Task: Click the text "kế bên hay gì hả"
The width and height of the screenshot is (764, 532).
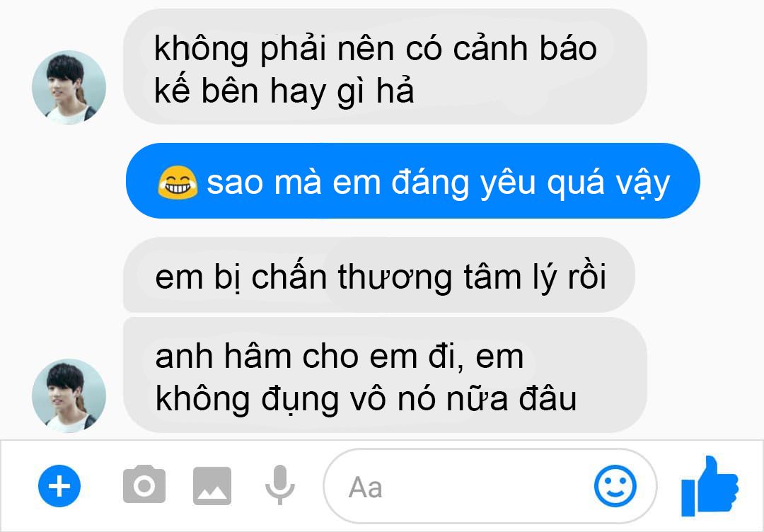Action: (284, 91)
